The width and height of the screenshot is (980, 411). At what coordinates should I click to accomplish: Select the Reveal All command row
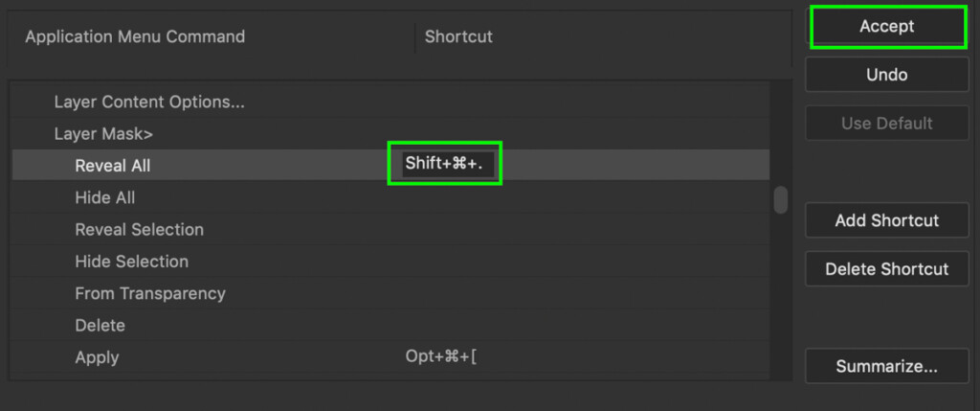click(x=113, y=166)
